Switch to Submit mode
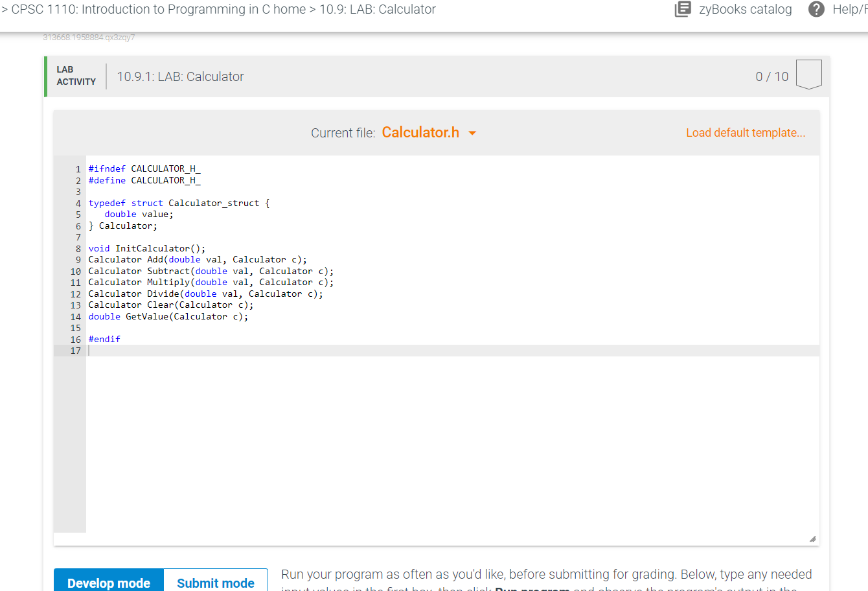The width and height of the screenshot is (868, 591). pyautogui.click(x=216, y=583)
